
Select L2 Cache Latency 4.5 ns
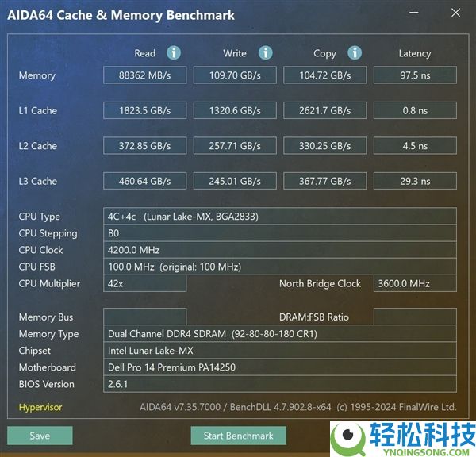pos(415,146)
